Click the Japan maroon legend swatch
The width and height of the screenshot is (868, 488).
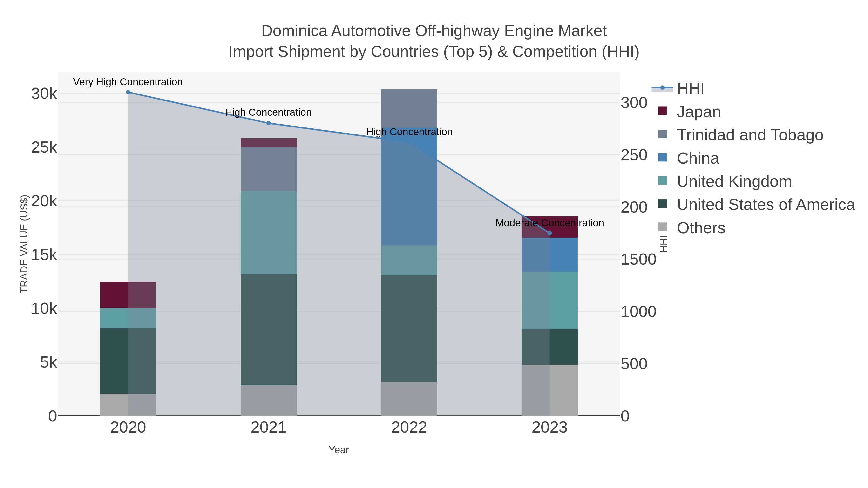663,111
